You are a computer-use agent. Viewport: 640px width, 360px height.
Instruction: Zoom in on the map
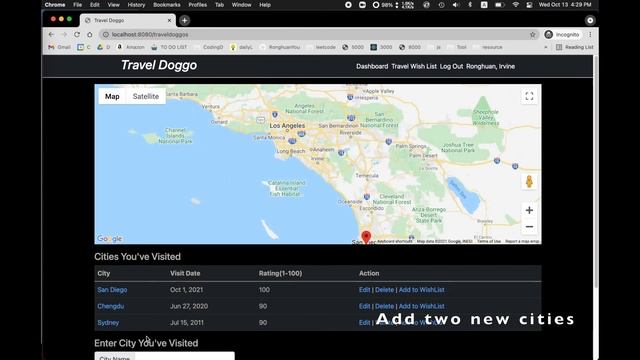click(x=529, y=210)
